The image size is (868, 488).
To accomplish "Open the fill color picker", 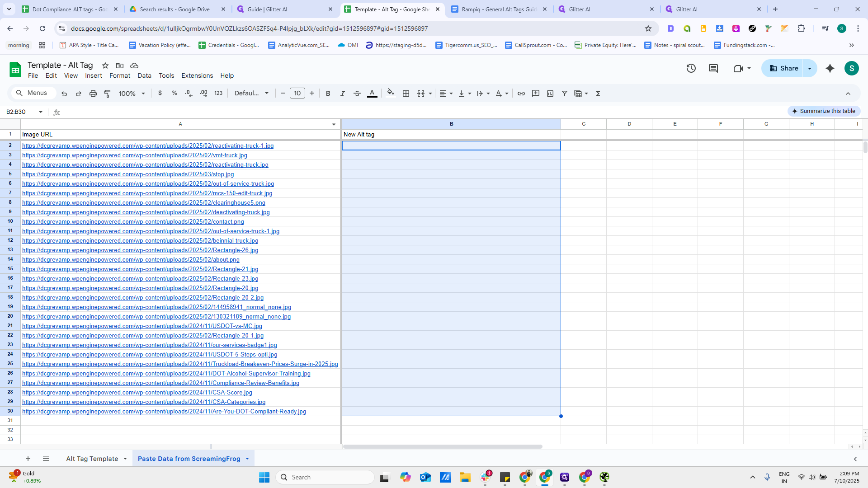I will 391,94.
